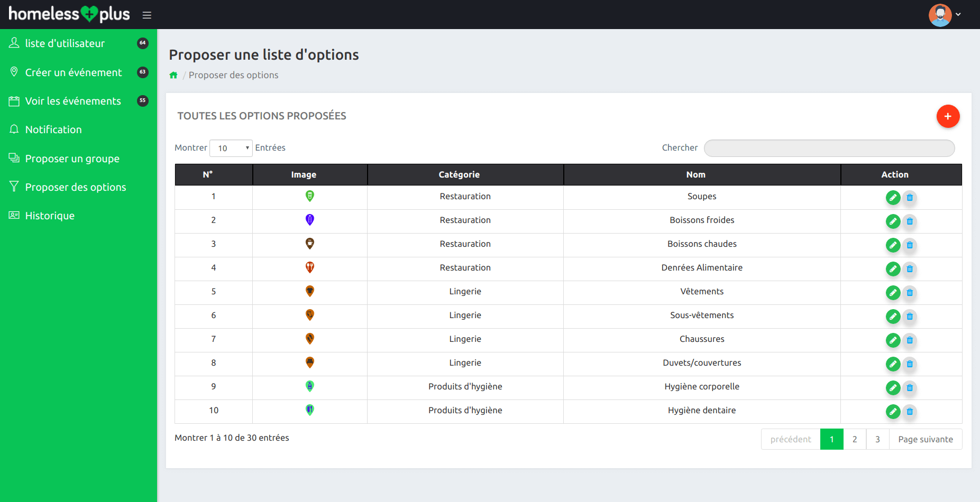Open Notification from the sidebar
980x502 pixels.
tap(53, 129)
